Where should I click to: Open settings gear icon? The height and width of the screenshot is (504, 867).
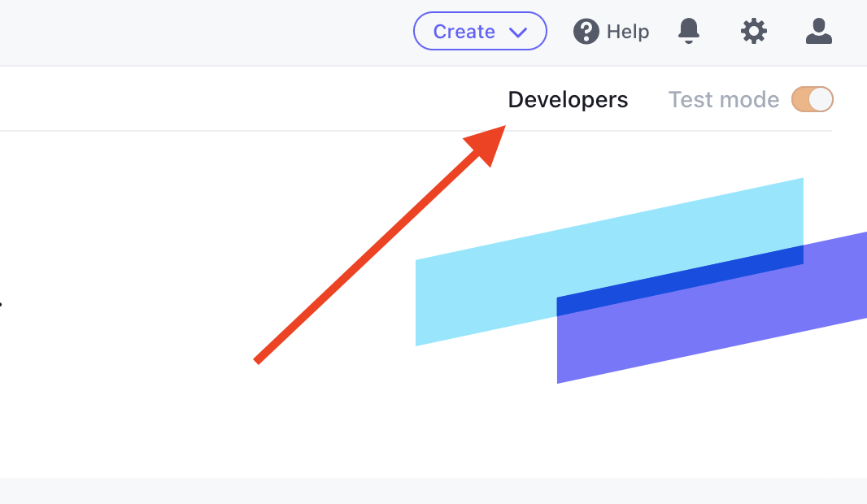coord(754,31)
